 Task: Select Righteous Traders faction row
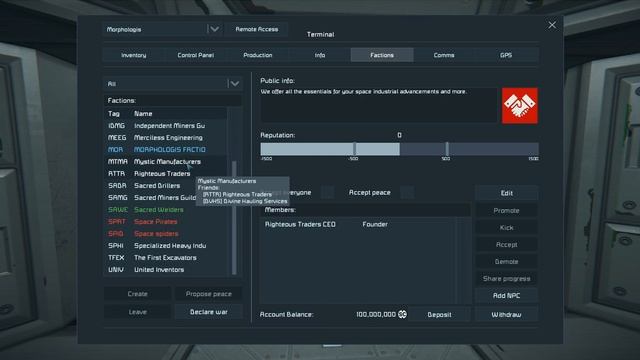[x=165, y=173]
